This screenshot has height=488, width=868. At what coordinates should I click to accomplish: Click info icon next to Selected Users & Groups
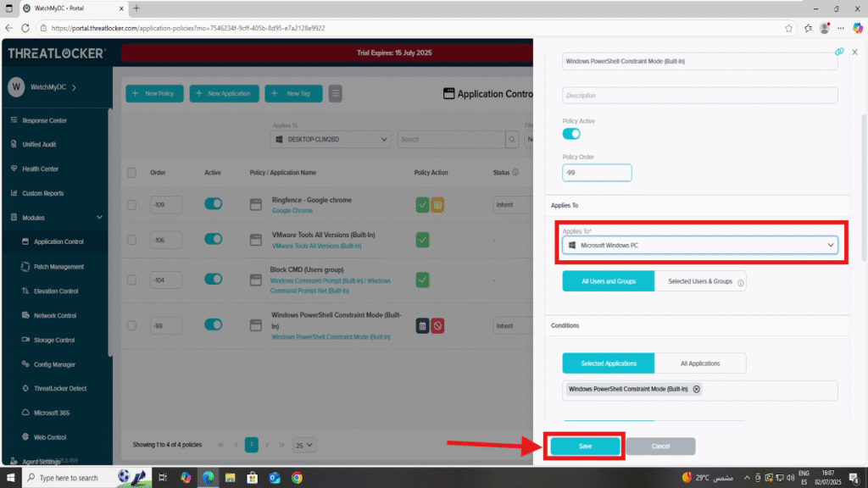741,283
